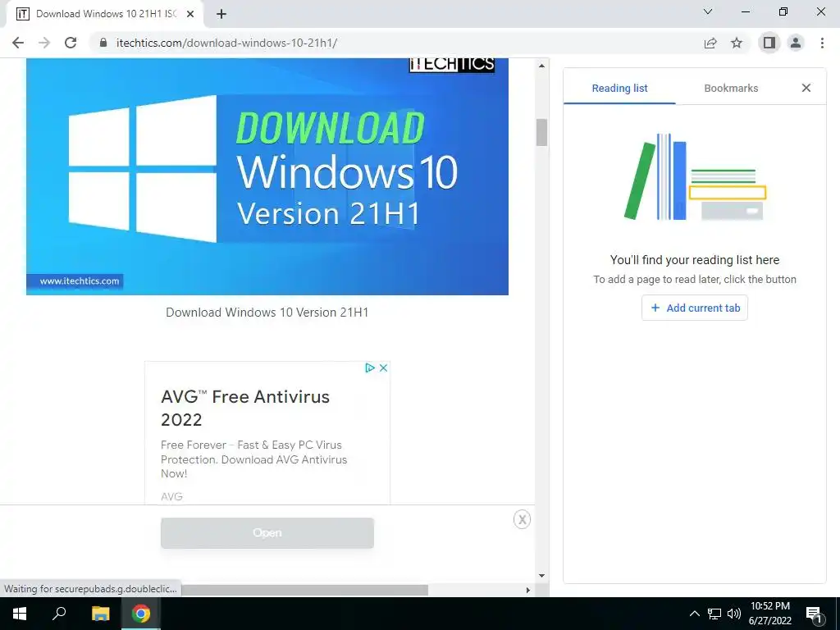
Task: Open the AdChoices info icon
Action: pos(370,368)
